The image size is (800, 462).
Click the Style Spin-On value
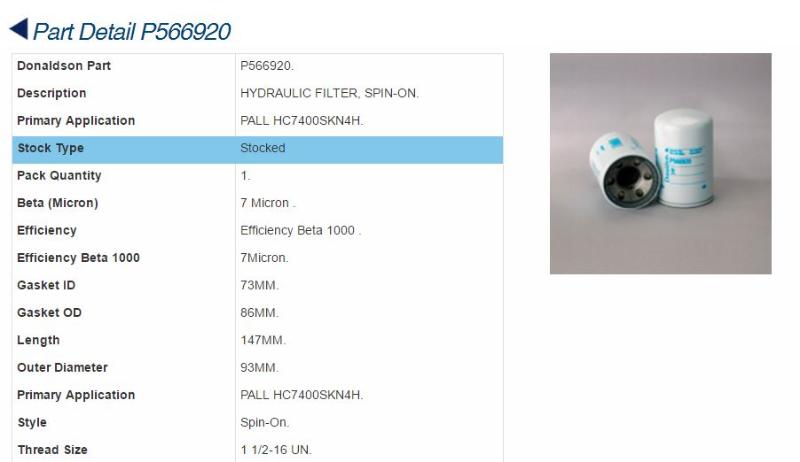264,423
